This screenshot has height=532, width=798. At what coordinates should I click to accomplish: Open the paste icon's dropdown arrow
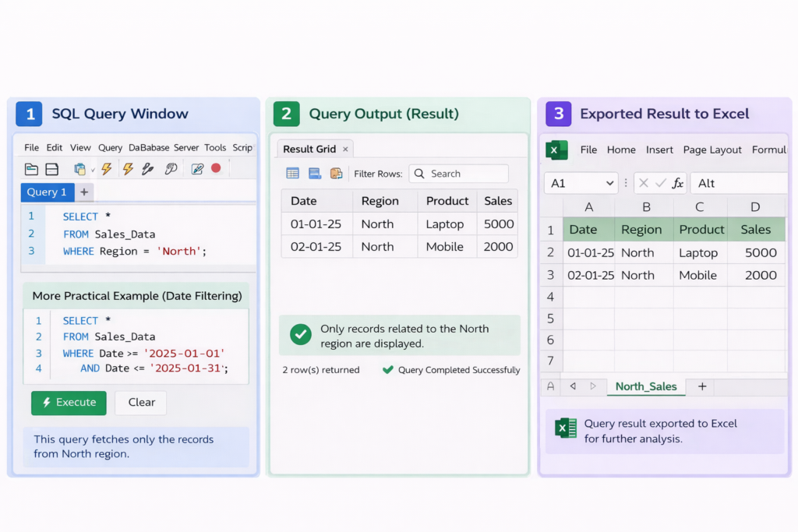click(x=93, y=171)
